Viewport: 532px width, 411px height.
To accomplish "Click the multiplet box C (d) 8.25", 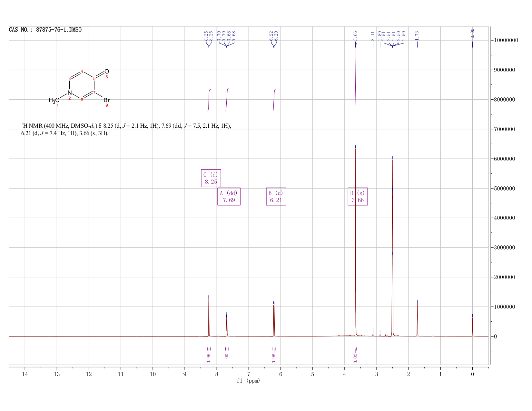I will [211, 178].
